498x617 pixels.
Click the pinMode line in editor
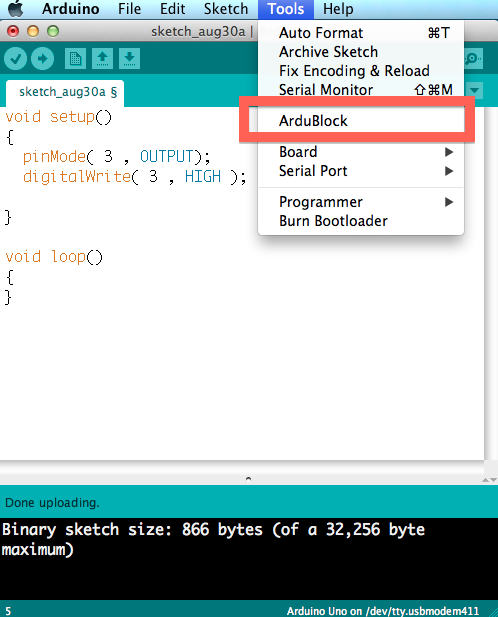click(x=116, y=157)
